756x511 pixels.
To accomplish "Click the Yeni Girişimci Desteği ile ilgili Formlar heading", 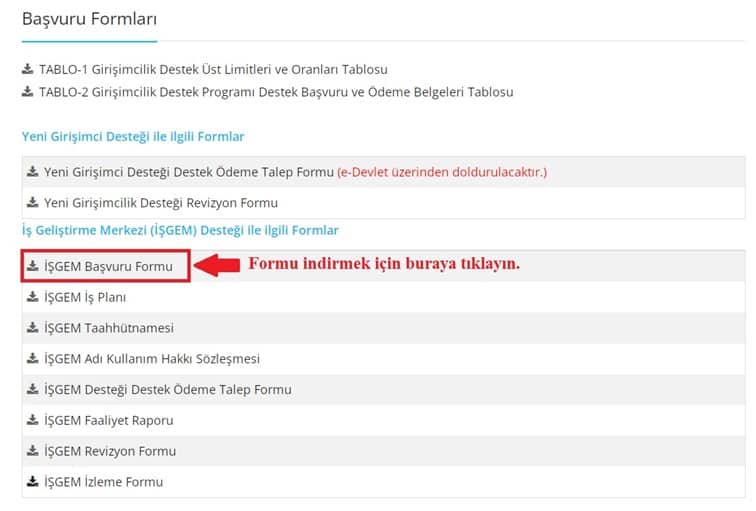I will (133, 136).
